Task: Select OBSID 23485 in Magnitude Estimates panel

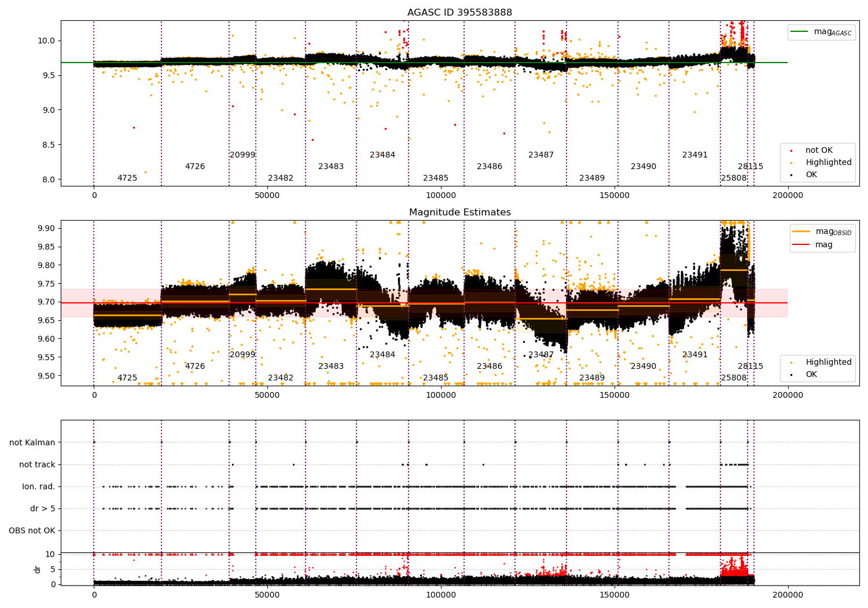Action: click(x=436, y=378)
